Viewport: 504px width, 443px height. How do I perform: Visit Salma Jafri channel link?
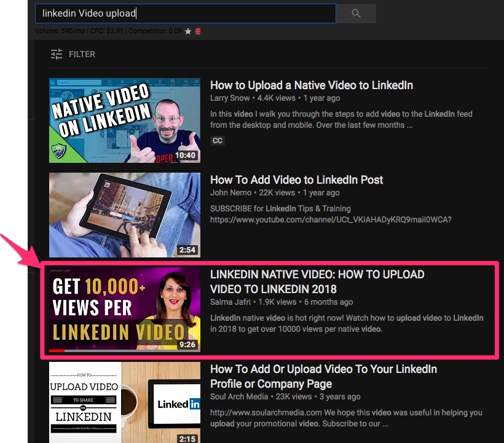pyautogui.click(x=230, y=302)
